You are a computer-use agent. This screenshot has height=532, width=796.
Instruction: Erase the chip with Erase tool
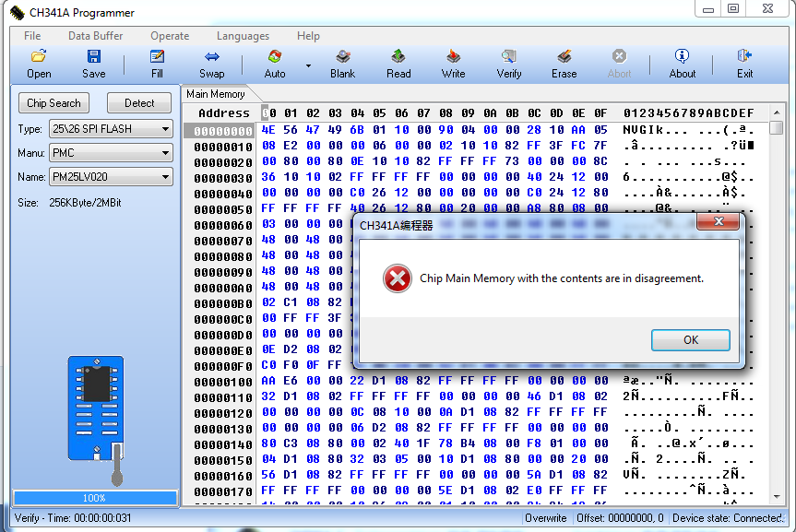pos(564,64)
